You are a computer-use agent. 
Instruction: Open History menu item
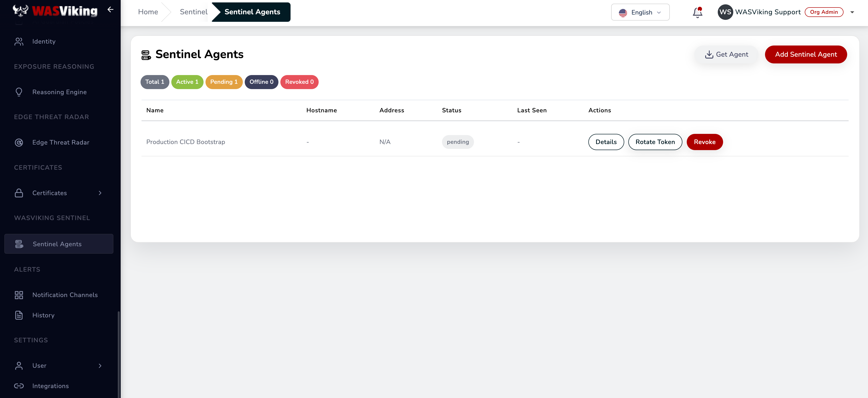[59, 315]
